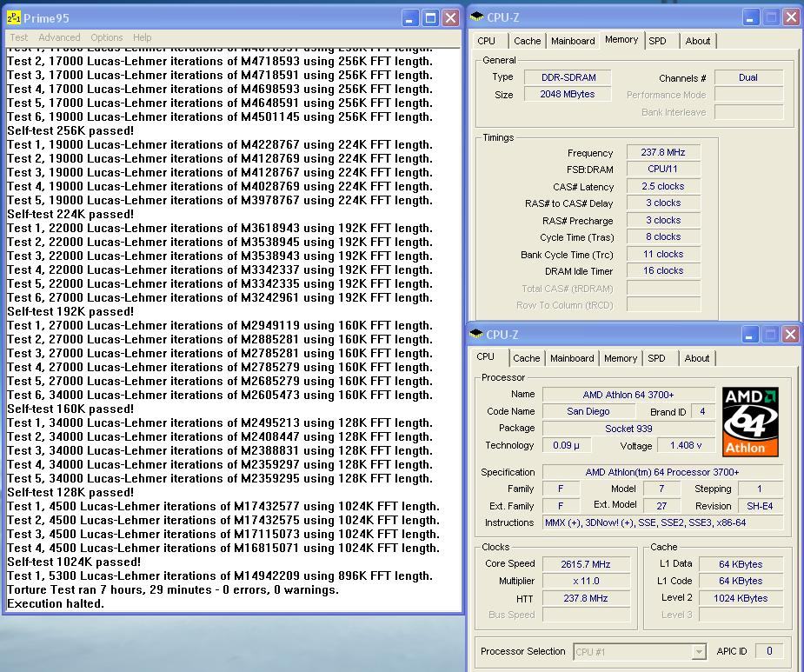Click the Multiplier x 11.0 value
This screenshot has height=672, width=804.
coord(586,582)
